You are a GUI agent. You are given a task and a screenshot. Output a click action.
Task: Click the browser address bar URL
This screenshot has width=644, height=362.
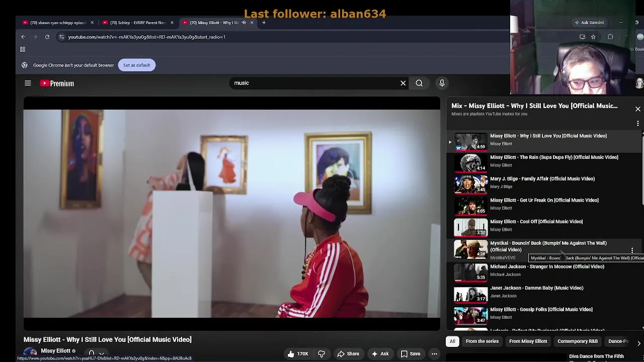click(x=146, y=37)
